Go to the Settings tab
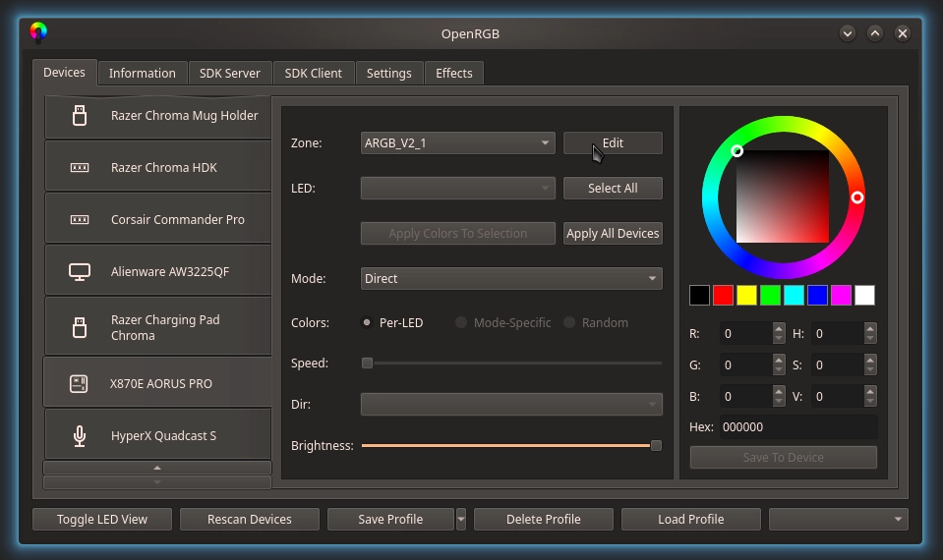Screen dimensions: 943x560 pos(389,74)
